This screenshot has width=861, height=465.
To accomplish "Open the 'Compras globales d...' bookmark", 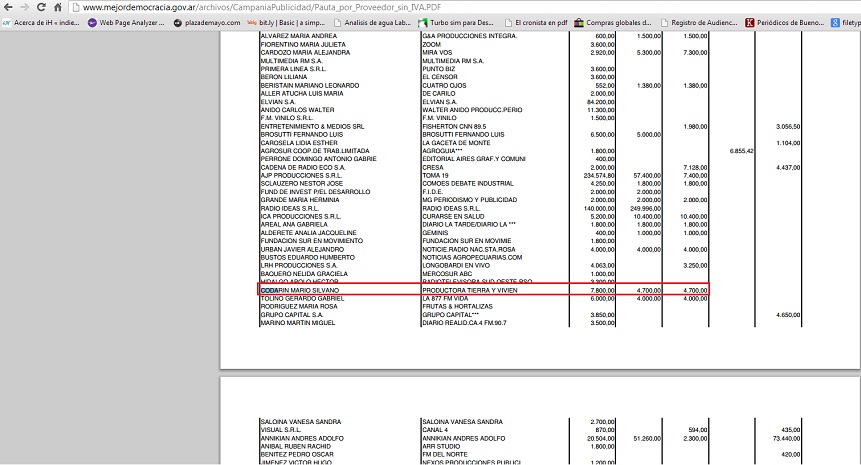I will click(613, 23).
